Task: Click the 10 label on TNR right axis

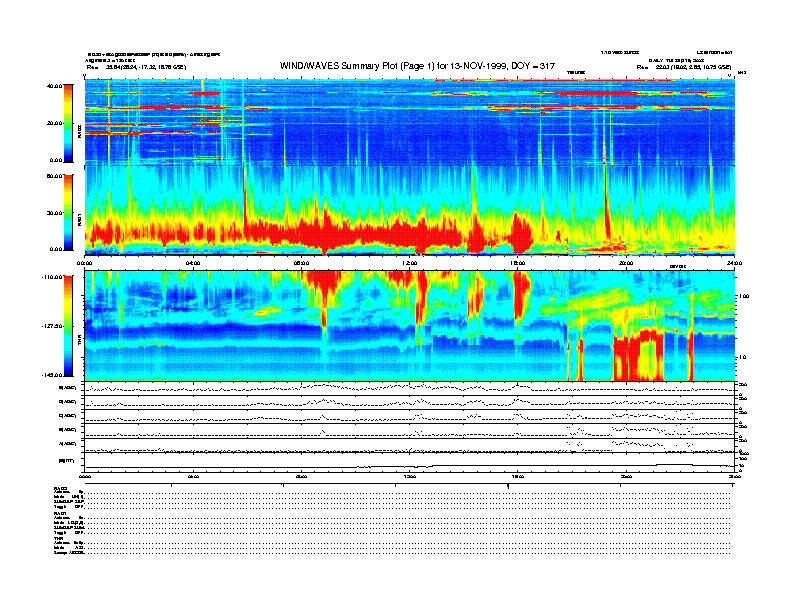Action: tap(744, 357)
